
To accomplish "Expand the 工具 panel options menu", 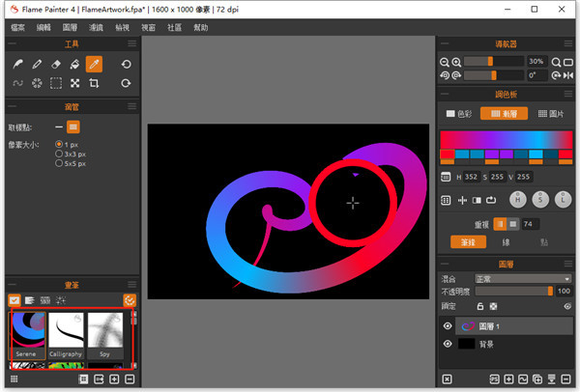I will click(x=134, y=44).
